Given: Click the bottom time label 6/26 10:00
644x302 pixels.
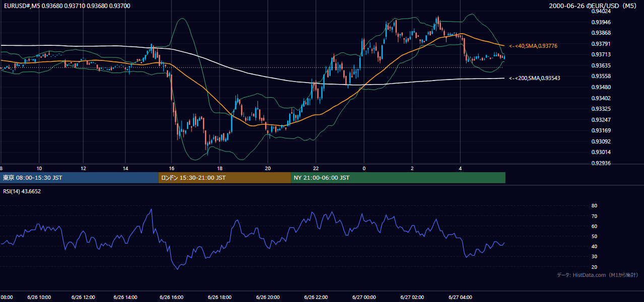Looking at the screenshot, I should click(x=39, y=297).
